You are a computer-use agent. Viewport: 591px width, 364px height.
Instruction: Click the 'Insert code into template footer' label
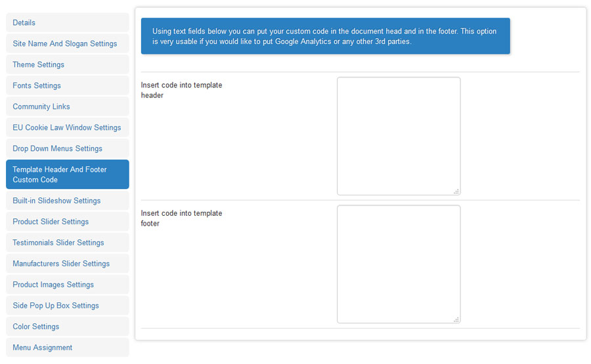point(181,218)
